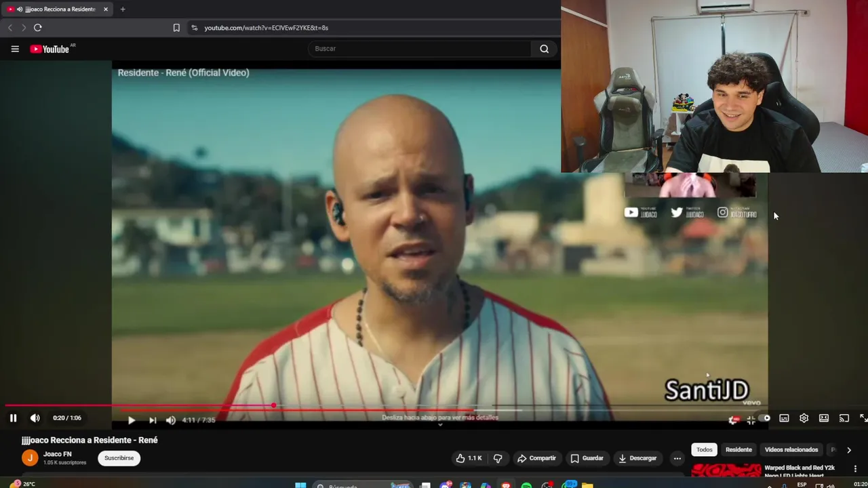Viewport: 868px width, 488px height.
Task: Switch to theater mode in the player
Action: coord(824,418)
